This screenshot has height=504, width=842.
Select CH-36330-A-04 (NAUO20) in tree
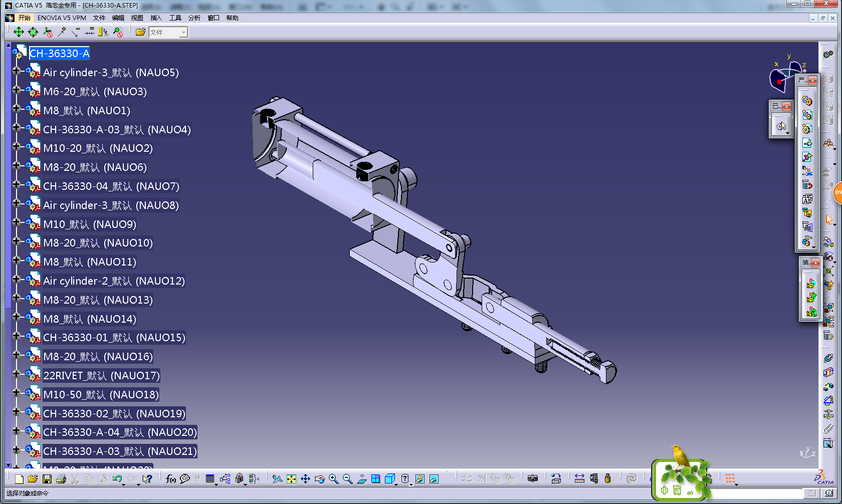click(120, 432)
